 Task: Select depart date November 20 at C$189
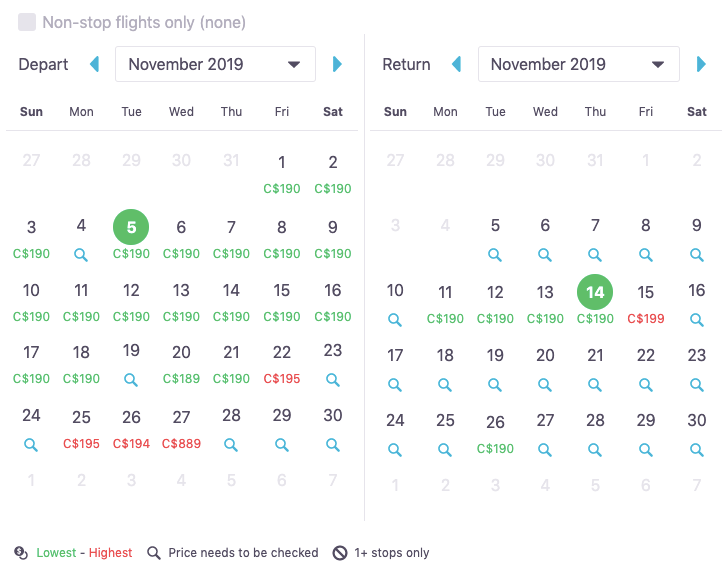tap(181, 365)
